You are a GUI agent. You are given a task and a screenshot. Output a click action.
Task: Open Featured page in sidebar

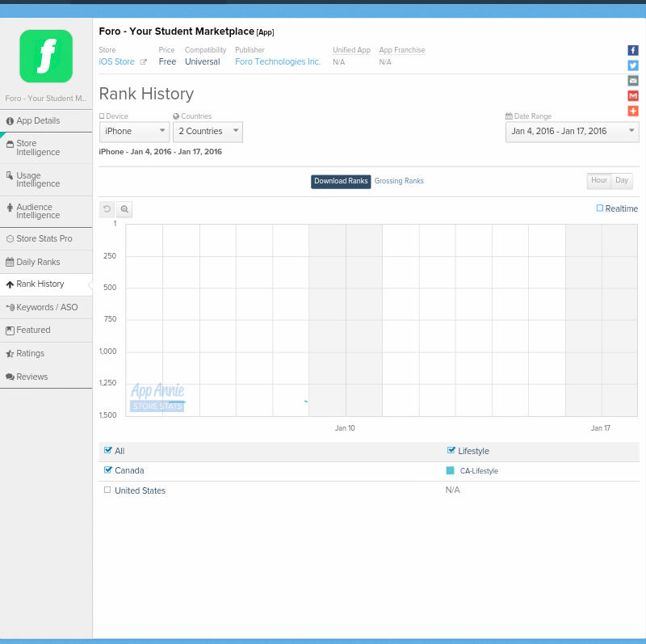click(x=46, y=330)
